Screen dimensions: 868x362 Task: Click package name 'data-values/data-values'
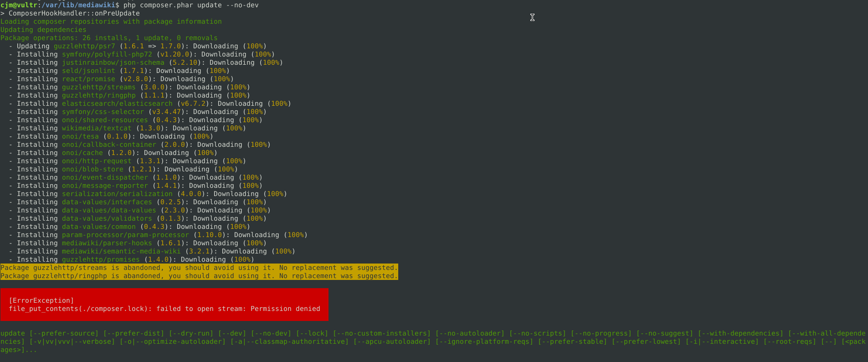pos(109,210)
